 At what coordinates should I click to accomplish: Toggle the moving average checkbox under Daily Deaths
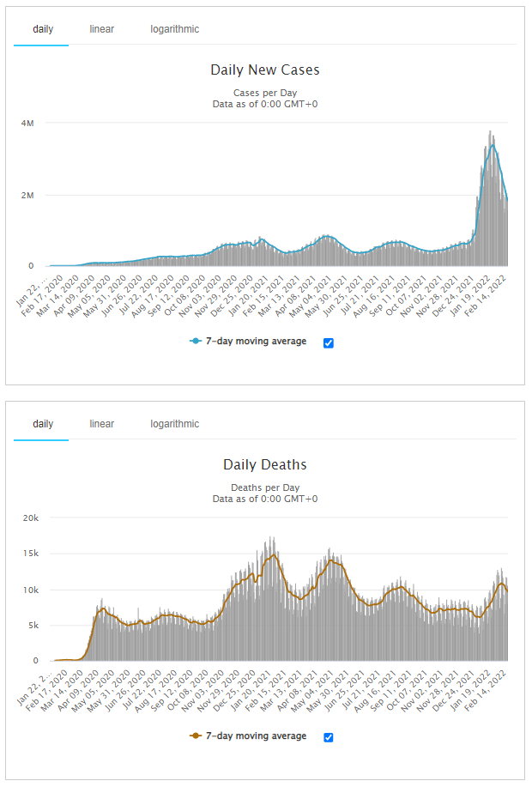[329, 737]
